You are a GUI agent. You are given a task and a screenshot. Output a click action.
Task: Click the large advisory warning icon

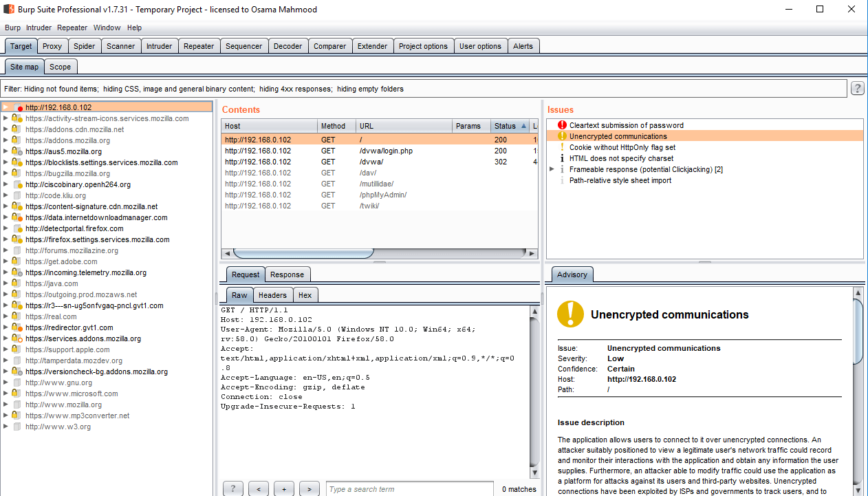point(570,314)
